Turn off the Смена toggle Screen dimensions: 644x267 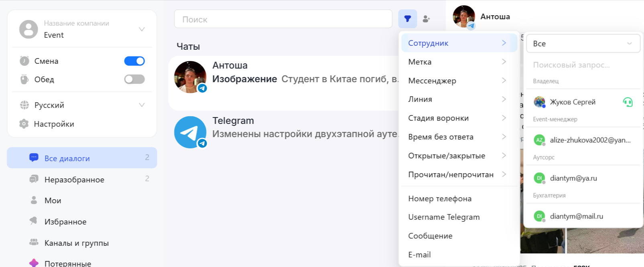tap(134, 61)
